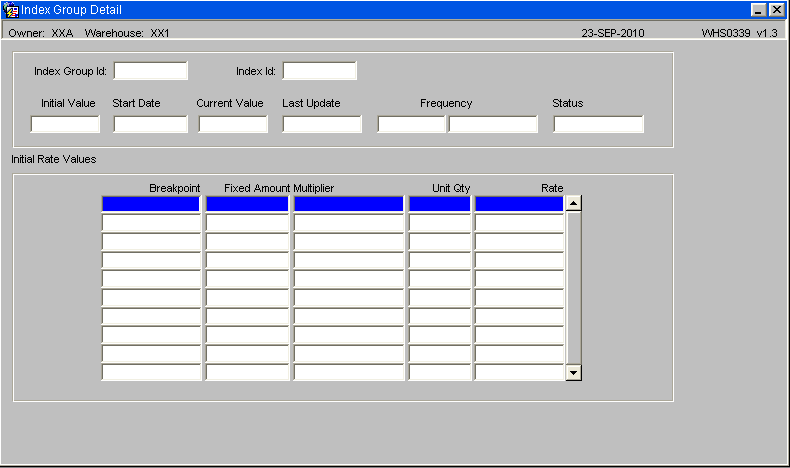Click the WHS0339 v1.3 version text
This screenshot has height=468, width=790.
739,33
